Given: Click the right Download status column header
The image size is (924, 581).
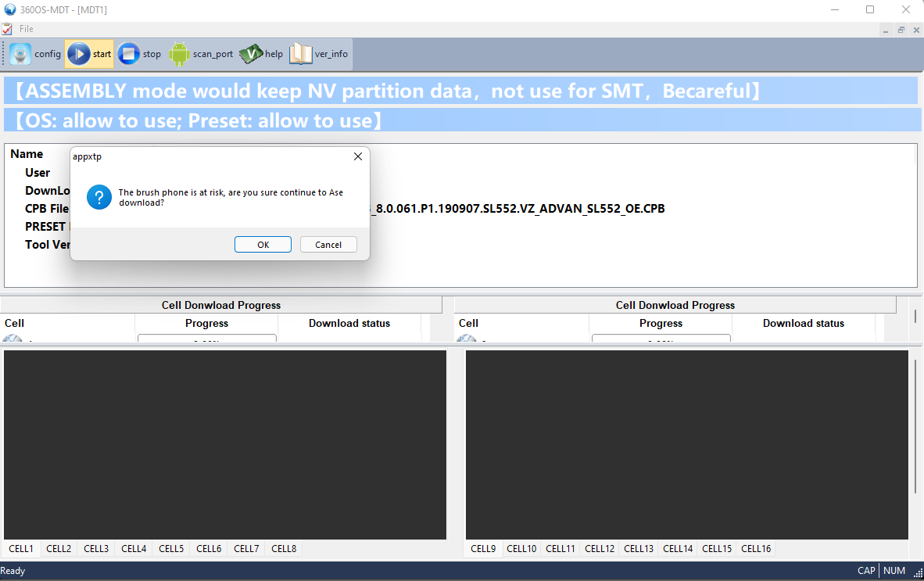Looking at the screenshot, I should coord(803,323).
